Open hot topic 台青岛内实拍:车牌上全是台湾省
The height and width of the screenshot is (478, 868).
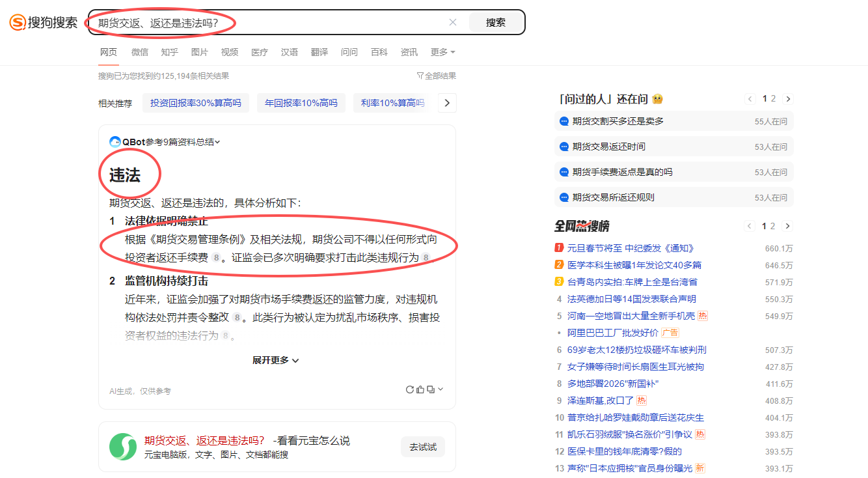coord(632,282)
